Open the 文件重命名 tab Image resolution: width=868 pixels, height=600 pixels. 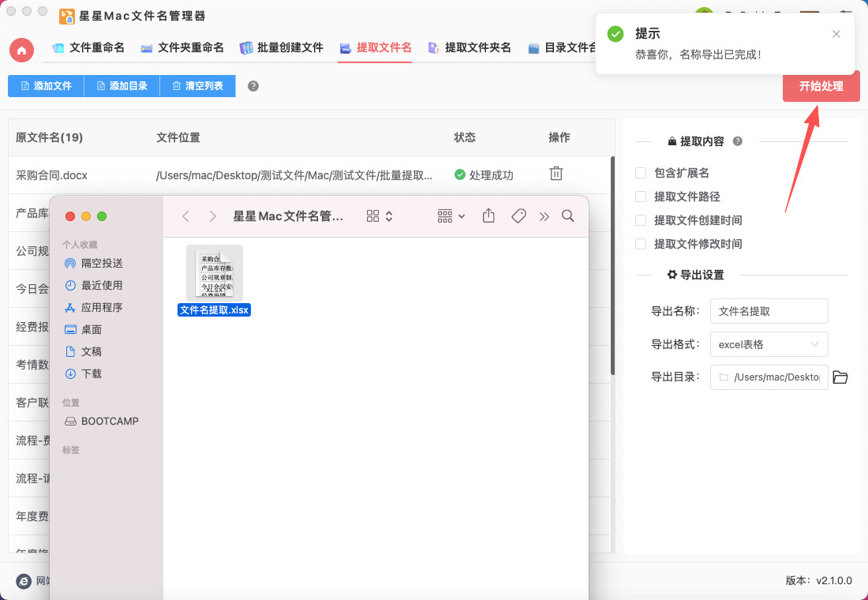point(88,47)
